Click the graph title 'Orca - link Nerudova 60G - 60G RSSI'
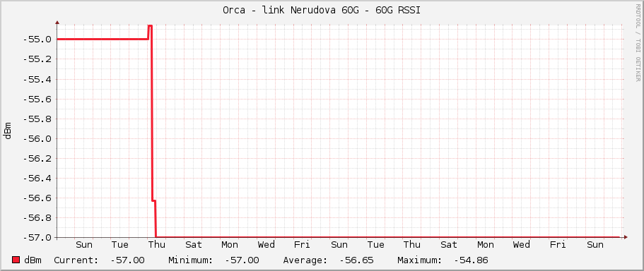644x271 pixels. 322,11
